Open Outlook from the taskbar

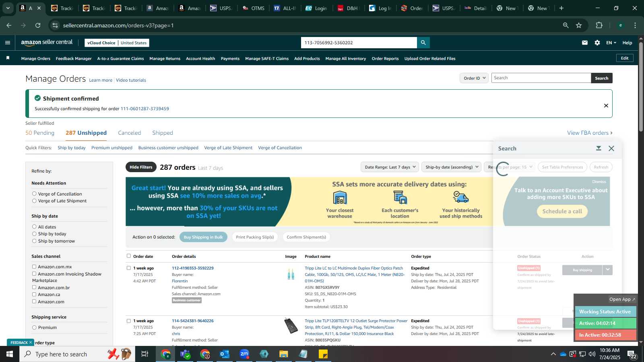[x=225, y=354]
